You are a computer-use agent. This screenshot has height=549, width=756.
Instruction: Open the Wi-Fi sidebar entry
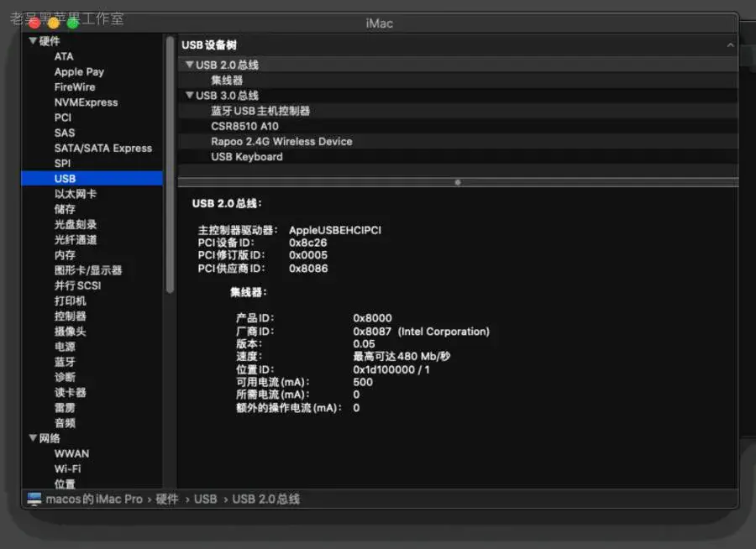[67, 468]
